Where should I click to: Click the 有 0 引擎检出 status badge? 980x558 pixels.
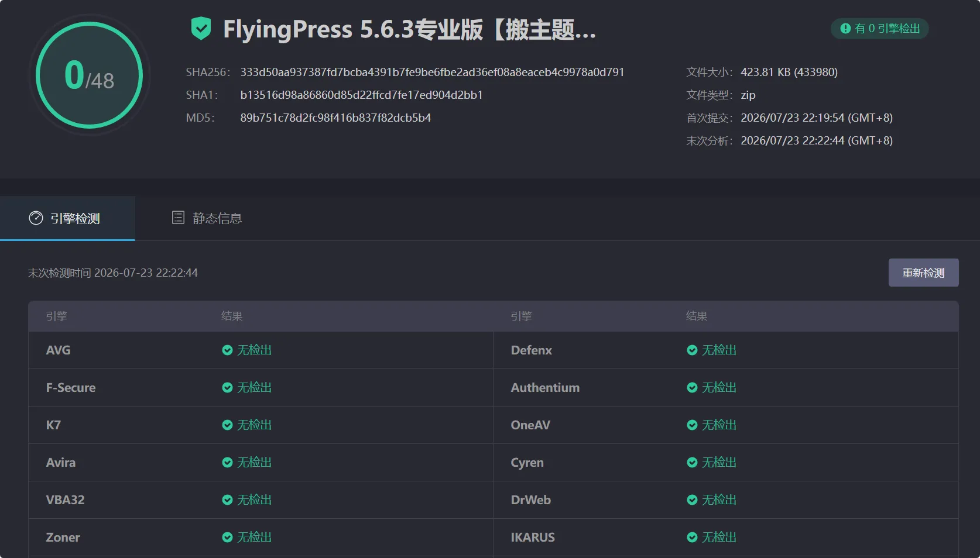click(879, 29)
